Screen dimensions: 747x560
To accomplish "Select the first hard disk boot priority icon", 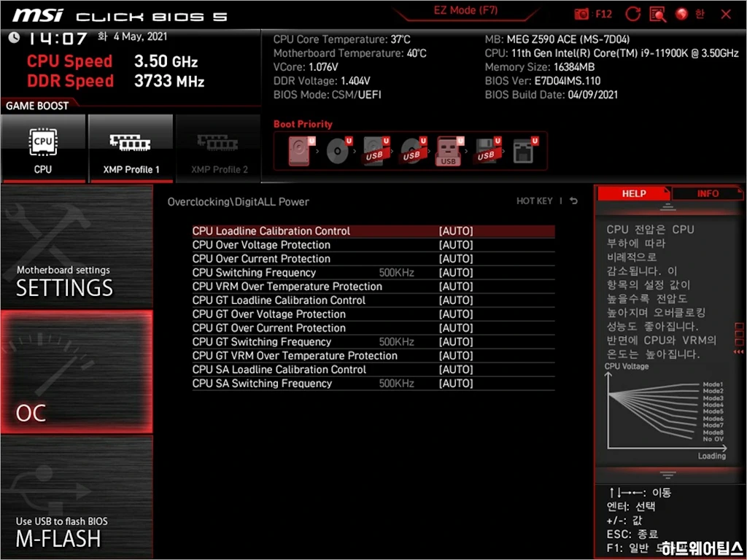I will click(302, 151).
